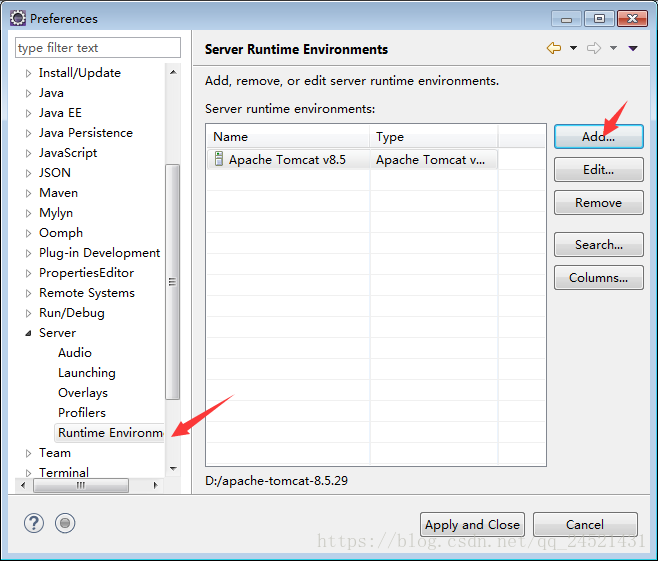The width and height of the screenshot is (658, 561).
Task: Click the Edit... button
Action: [x=598, y=170]
